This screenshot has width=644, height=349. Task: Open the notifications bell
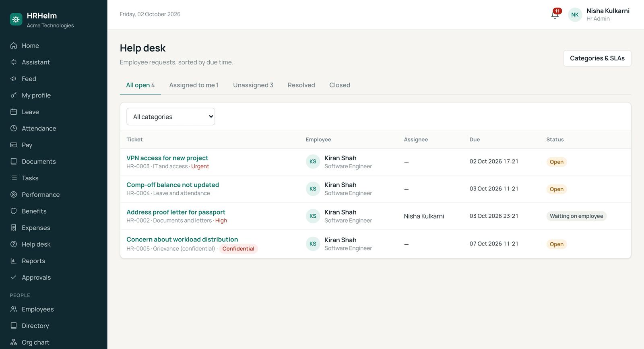pos(555,14)
